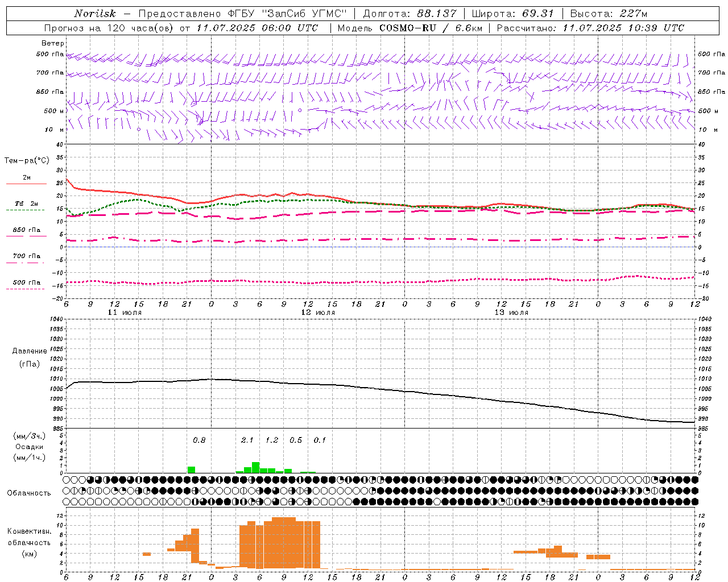The width and height of the screenshot is (728, 582).
Task: Click the Norilsk station title
Action: coord(95,14)
